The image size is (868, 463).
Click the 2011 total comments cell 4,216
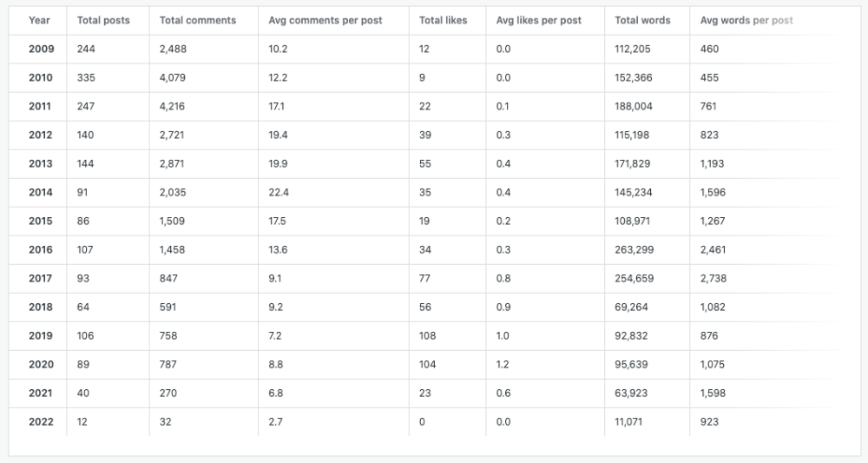172,106
